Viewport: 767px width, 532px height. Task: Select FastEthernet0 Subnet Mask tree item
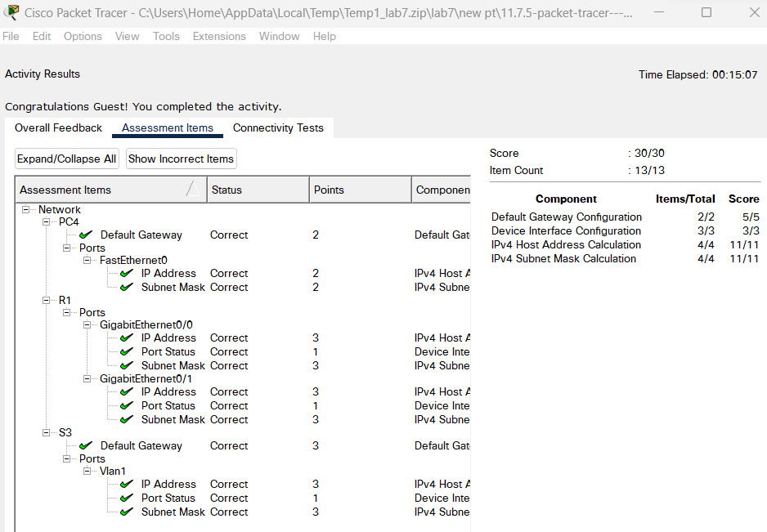pos(173,287)
